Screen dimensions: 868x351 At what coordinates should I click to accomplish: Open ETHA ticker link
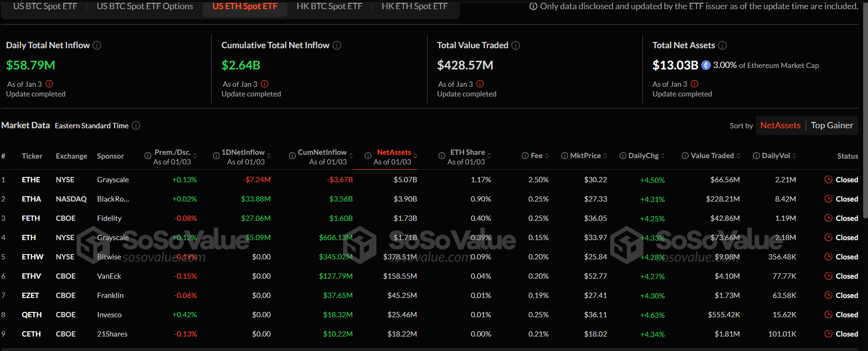coord(31,199)
